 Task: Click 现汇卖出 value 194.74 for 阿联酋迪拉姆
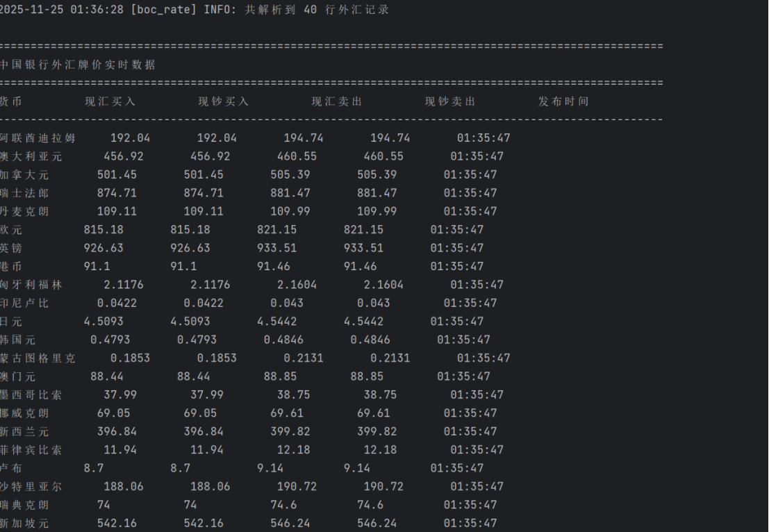click(304, 138)
